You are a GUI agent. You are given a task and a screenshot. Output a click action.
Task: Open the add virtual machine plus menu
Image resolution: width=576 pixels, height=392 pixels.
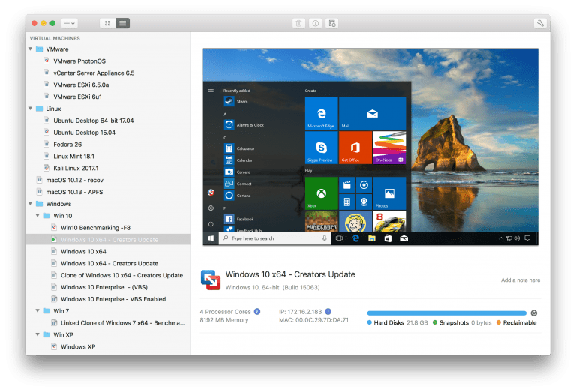coord(69,23)
